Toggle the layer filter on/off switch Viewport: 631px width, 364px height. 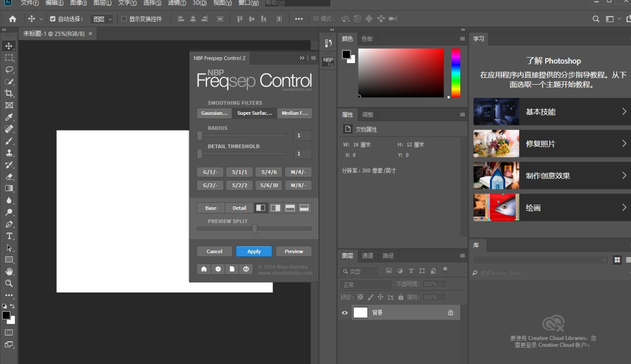[x=445, y=270]
